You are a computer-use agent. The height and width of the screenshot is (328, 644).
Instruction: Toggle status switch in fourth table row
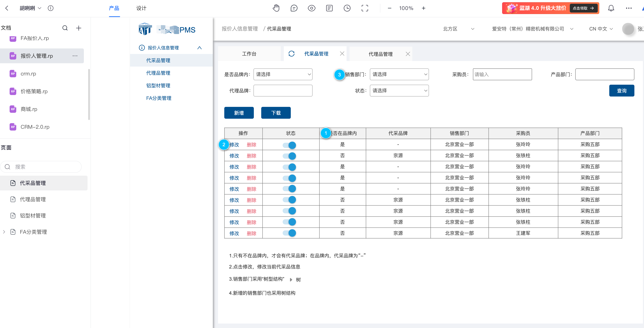[x=289, y=178]
